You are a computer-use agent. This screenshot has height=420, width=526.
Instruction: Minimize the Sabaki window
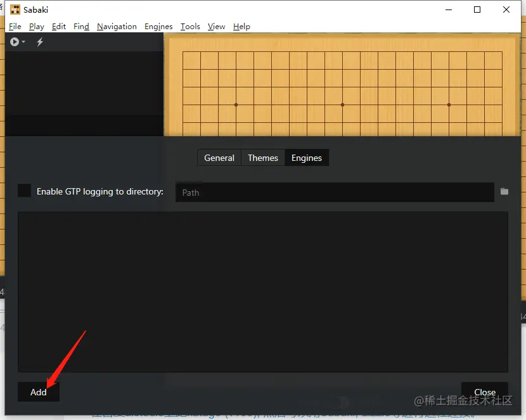[x=449, y=10]
